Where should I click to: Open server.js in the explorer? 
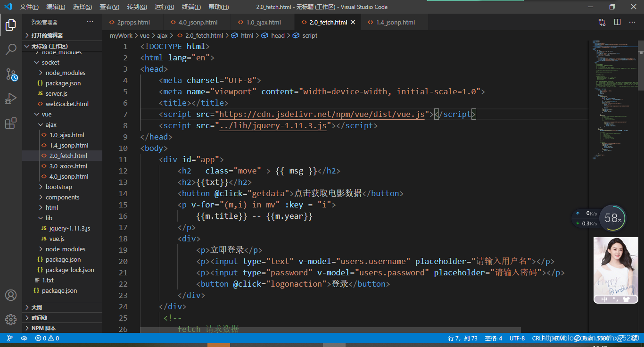56,93
